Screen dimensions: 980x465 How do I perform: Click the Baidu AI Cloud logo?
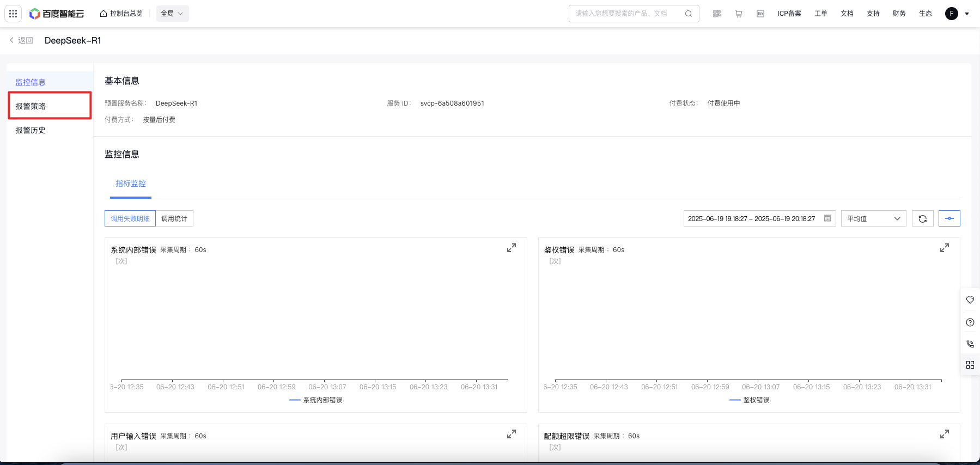57,14
